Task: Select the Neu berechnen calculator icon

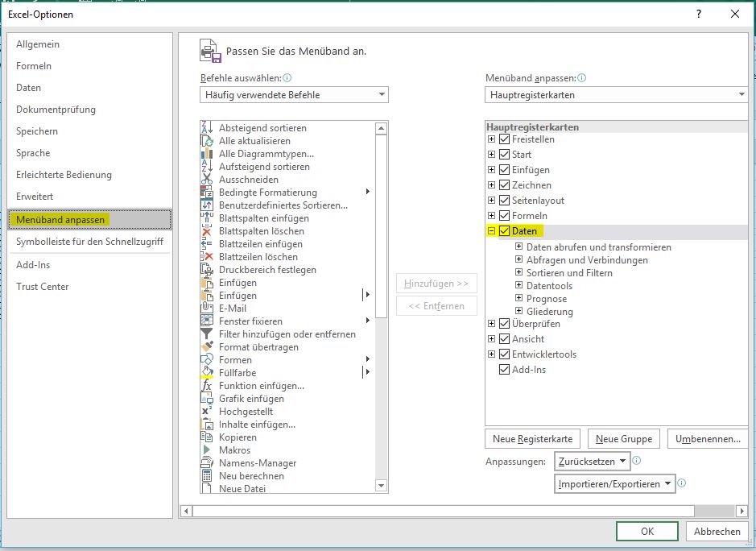Action: click(206, 476)
